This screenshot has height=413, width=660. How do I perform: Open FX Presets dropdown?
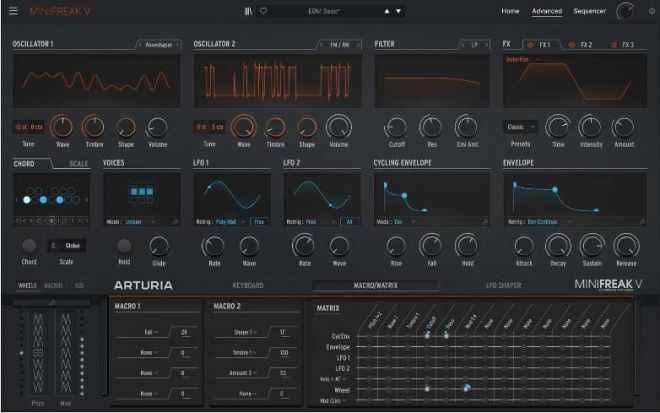click(x=520, y=127)
